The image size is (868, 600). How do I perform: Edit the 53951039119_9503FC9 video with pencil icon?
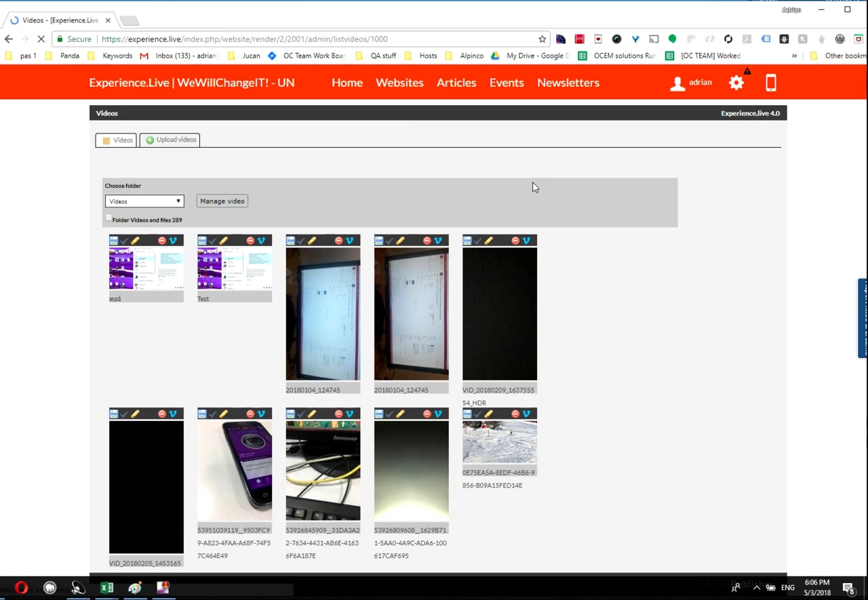click(x=224, y=414)
